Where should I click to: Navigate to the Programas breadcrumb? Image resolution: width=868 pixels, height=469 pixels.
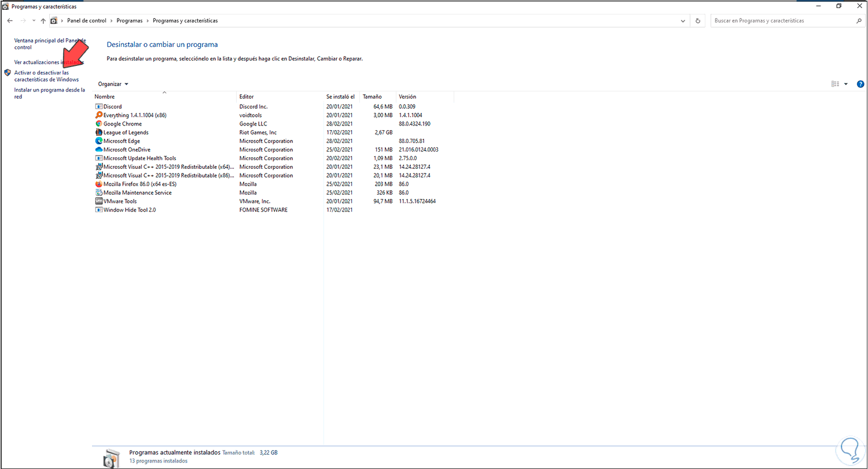130,21
